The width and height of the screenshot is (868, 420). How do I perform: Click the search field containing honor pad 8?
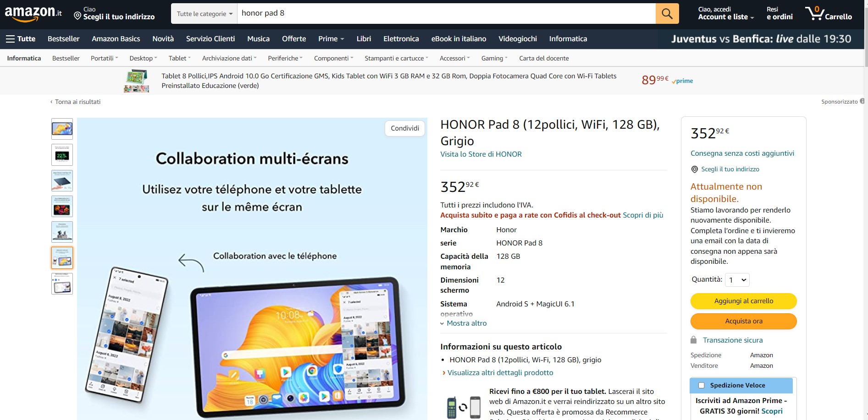tap(413, 13)
